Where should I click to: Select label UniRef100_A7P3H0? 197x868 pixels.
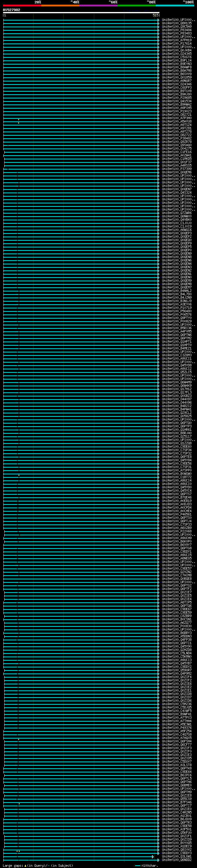(x=177, y=118)
